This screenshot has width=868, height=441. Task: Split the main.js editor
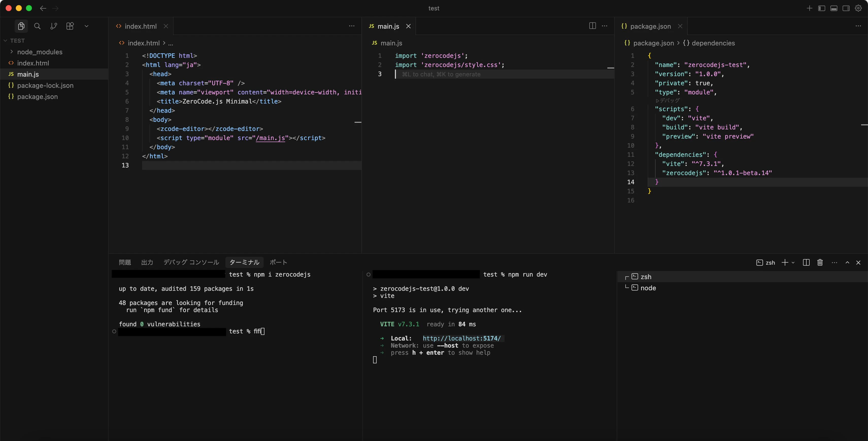(592, 26)
